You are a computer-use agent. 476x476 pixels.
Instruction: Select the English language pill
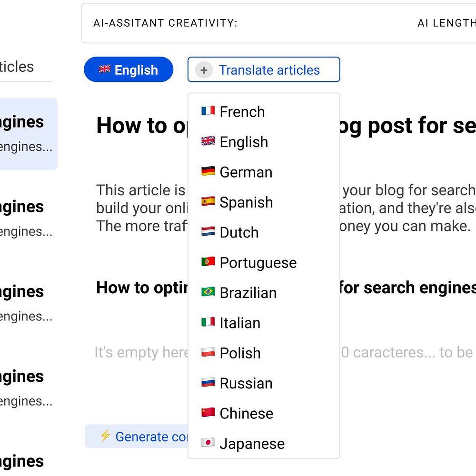[x=129, y=70]
